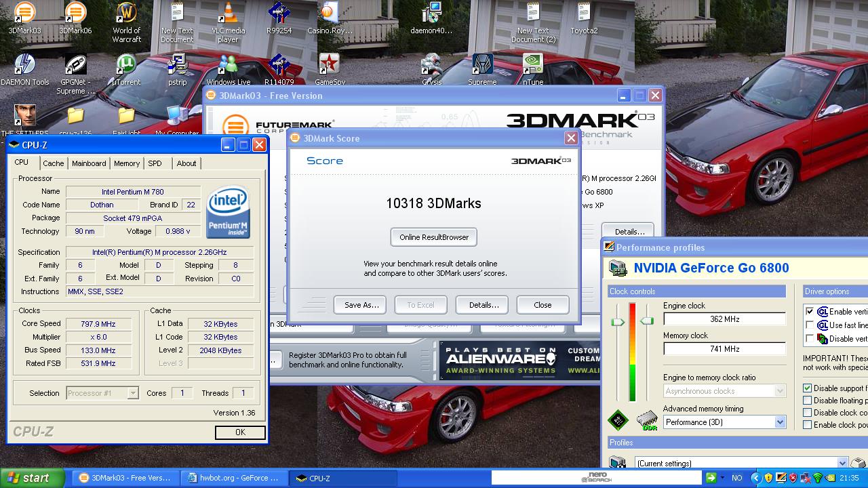Toggle the 'Disable vert...' driver option checkbox
Screen dimensions: 868x488
[809, 339]
